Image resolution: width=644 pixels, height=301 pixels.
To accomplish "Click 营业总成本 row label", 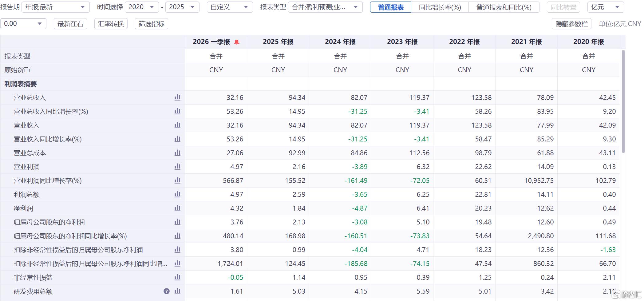I will click(x=30, y=153).
